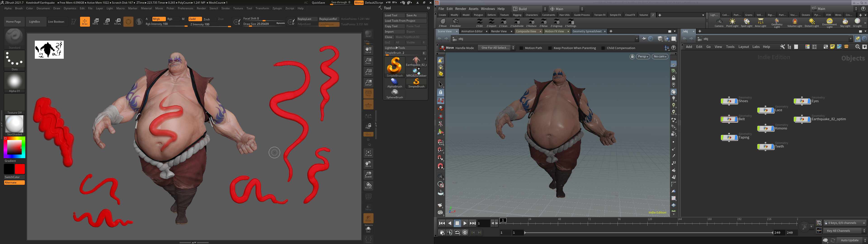This screenshot has width=868, height=244.
Task: Click the Z Import shelf tool
Action: point(491,23)
